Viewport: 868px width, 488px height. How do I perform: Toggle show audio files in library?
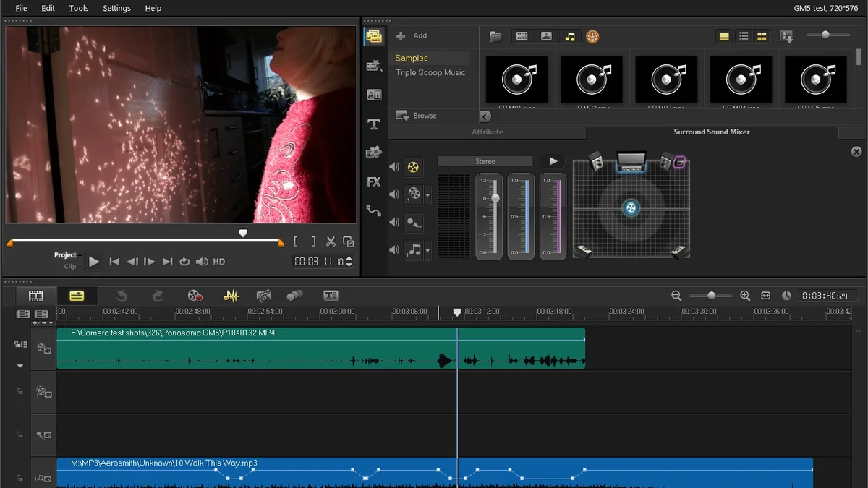click(570, 36)
